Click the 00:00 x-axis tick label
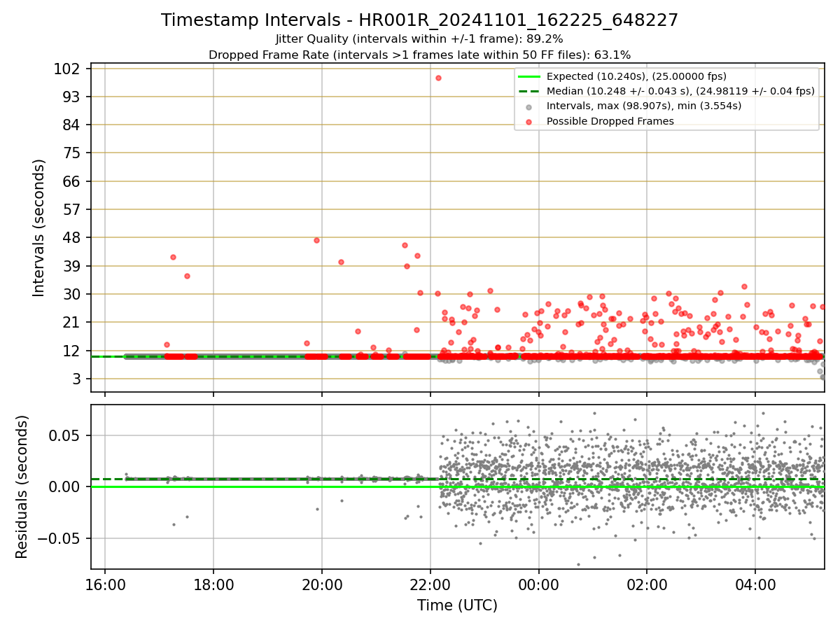 [x=538, y=584]
